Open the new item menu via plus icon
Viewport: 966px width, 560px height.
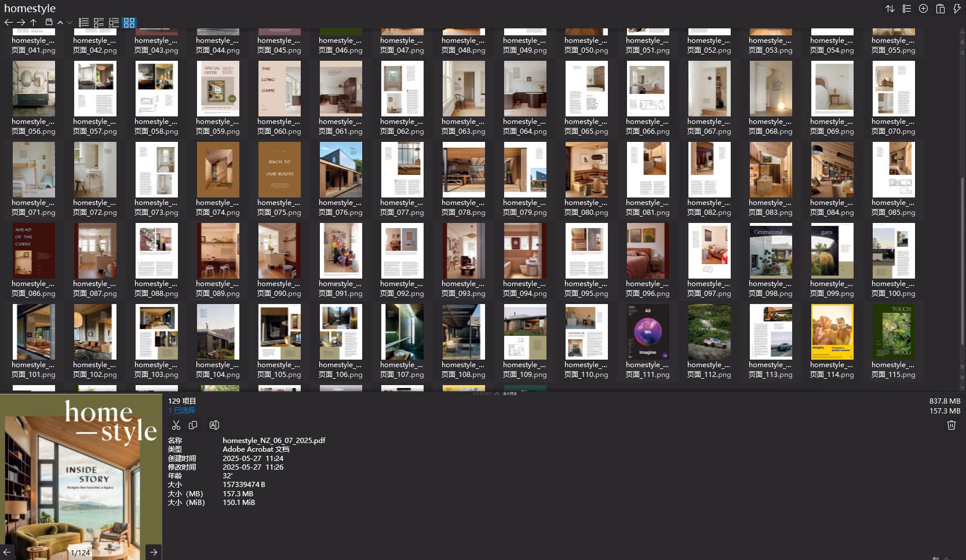pos(924,8)
